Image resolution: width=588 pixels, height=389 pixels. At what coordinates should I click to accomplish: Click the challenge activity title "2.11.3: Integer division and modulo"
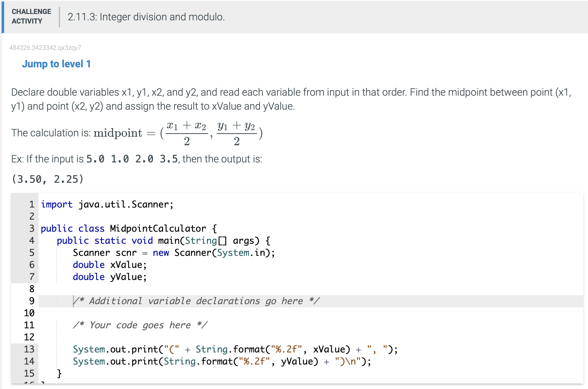[x=146, y=17]
